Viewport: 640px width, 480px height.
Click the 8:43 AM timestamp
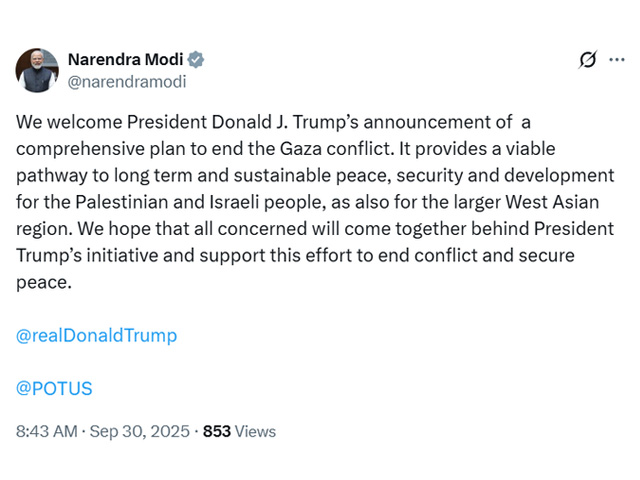[x=46, y=432]
